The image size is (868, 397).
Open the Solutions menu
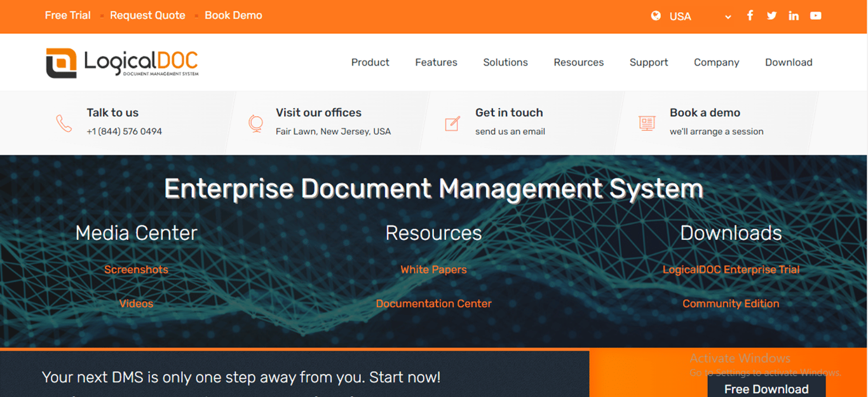coord(505,62)
